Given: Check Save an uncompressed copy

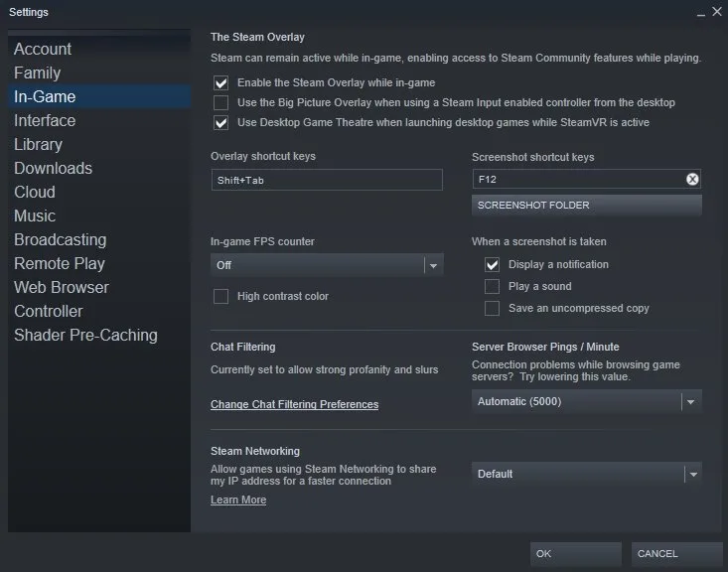Looking at the screenshot, I should click(x=493, y=308).
